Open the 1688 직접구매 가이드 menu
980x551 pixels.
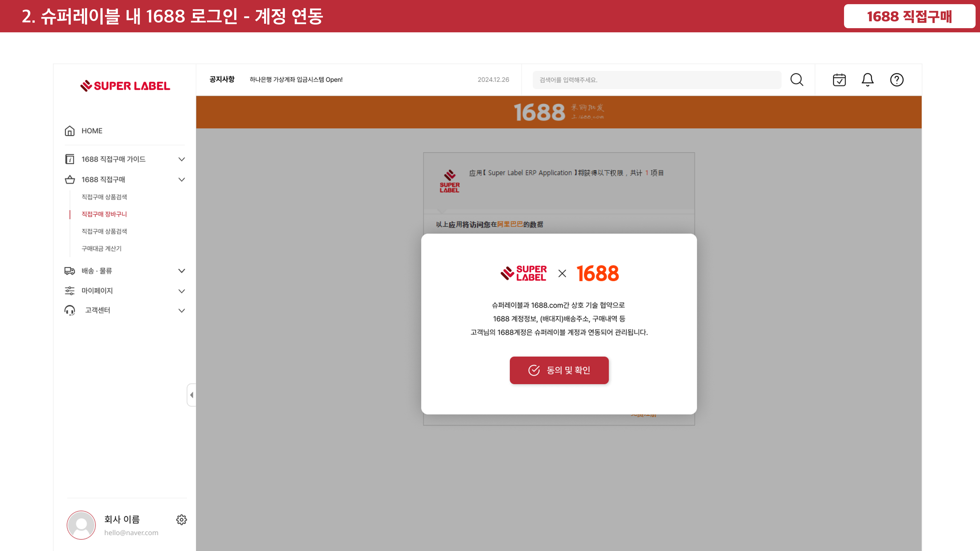click(x=113, y=159)
